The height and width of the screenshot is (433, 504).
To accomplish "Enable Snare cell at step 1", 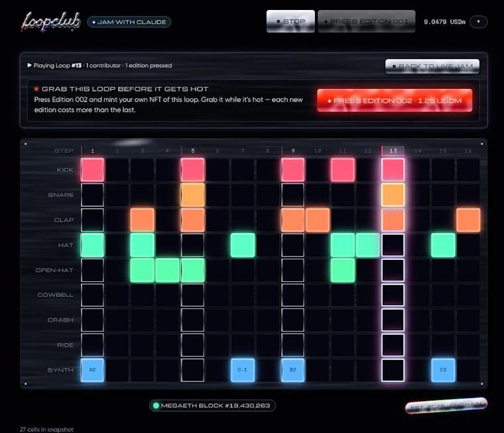I will (x=92, y=195).
